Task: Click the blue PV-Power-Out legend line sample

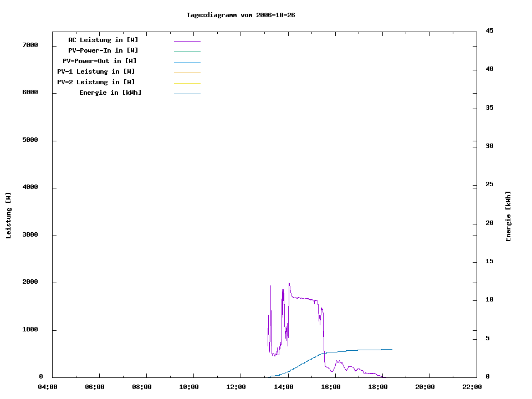Action: (187, 62)
